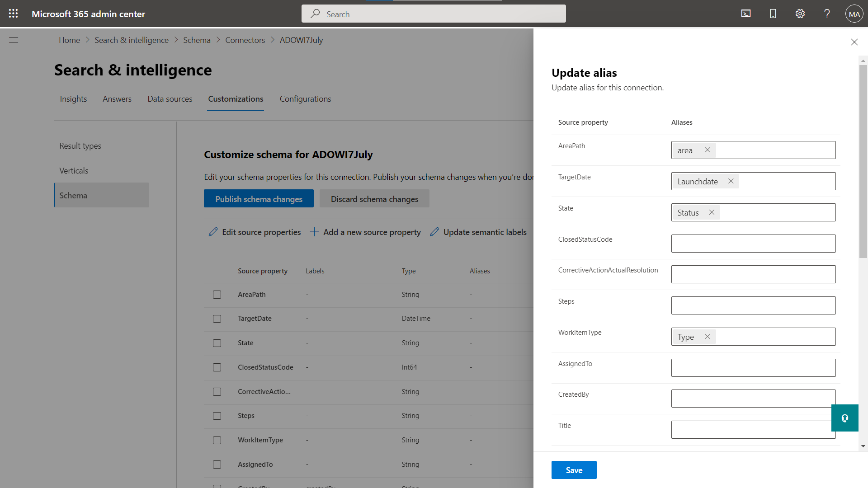868x488 pixels.
Task: Click the Edit source properties icon
Action: click(213, 232)
